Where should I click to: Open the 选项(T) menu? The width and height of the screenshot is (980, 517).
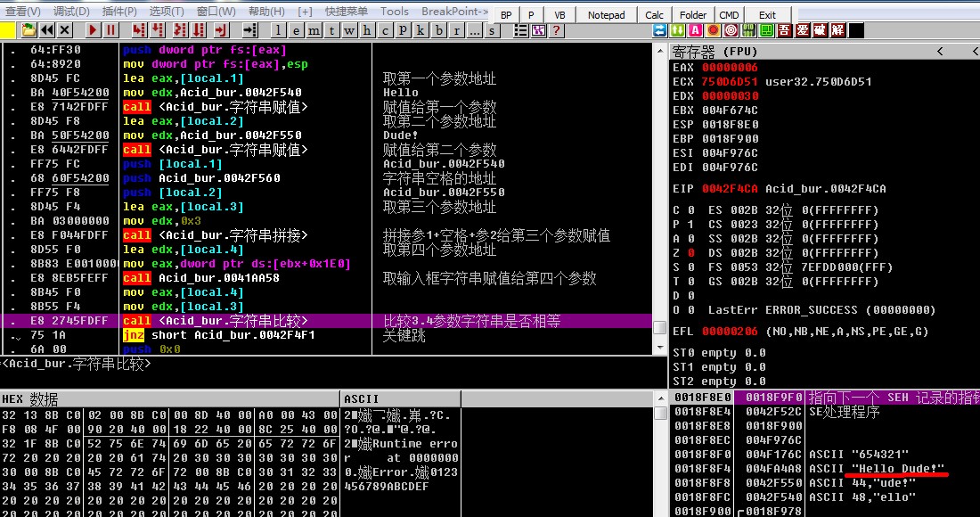coord(167,12)
